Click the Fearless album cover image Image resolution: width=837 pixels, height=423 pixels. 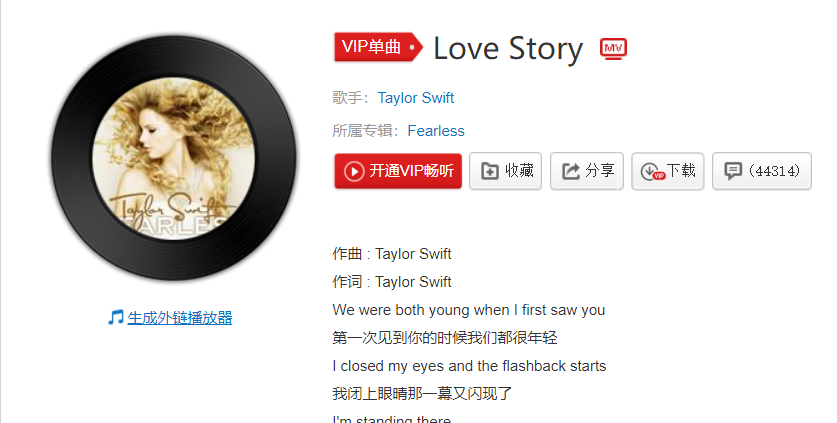pos(173,159)
